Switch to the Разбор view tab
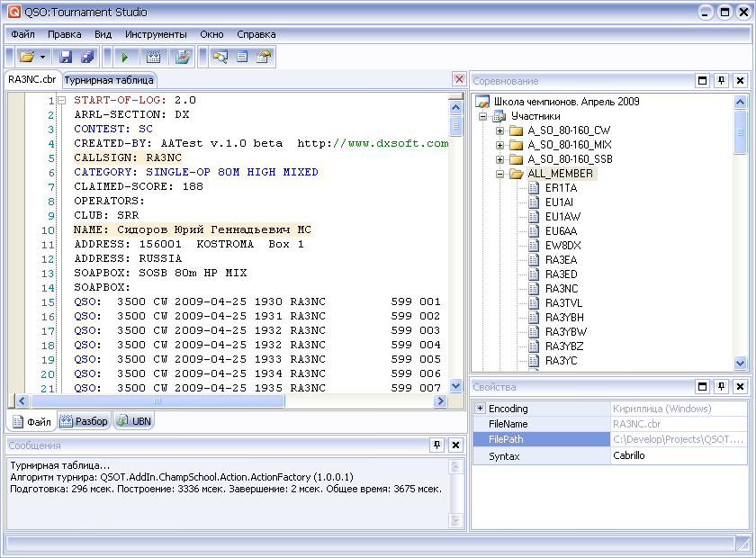This screenshot has height=558, width=756. click(84, 421)
